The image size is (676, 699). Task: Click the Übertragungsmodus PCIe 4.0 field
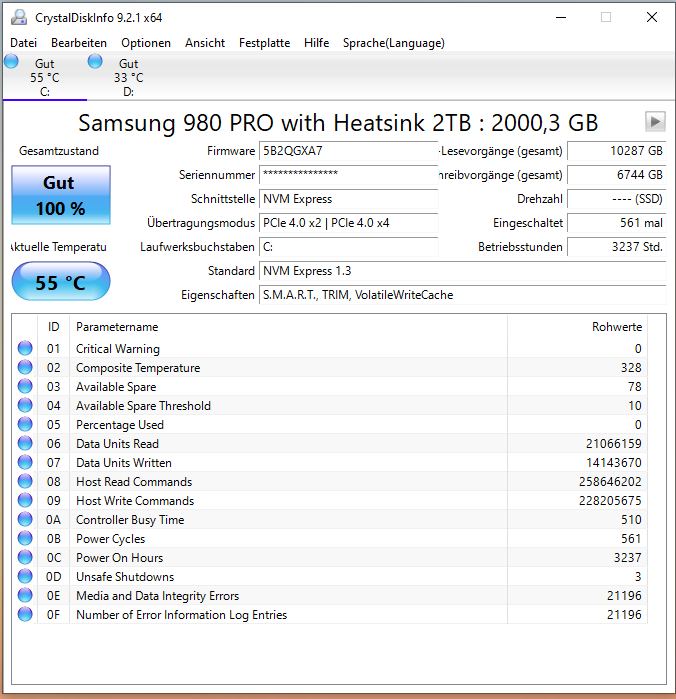349,223
